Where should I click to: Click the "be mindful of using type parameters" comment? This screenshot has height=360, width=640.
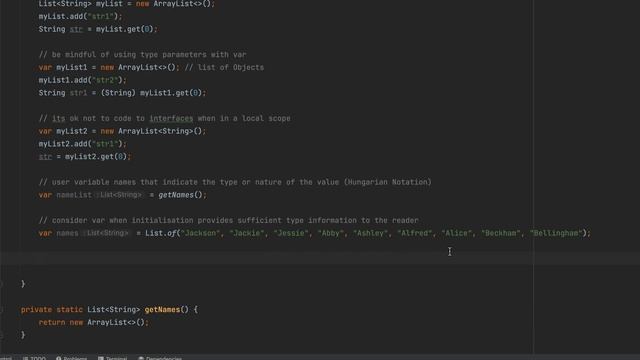(x=142, y=55)
